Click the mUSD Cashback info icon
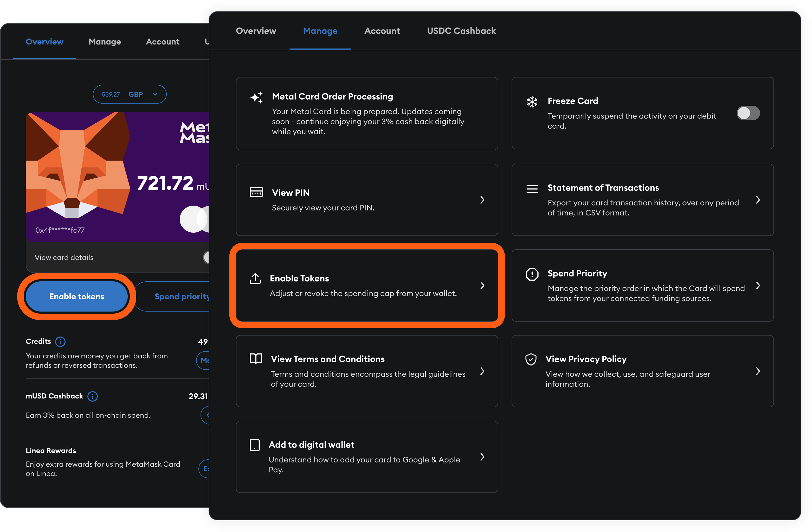The image size is (812, 532). click(92, 396)
